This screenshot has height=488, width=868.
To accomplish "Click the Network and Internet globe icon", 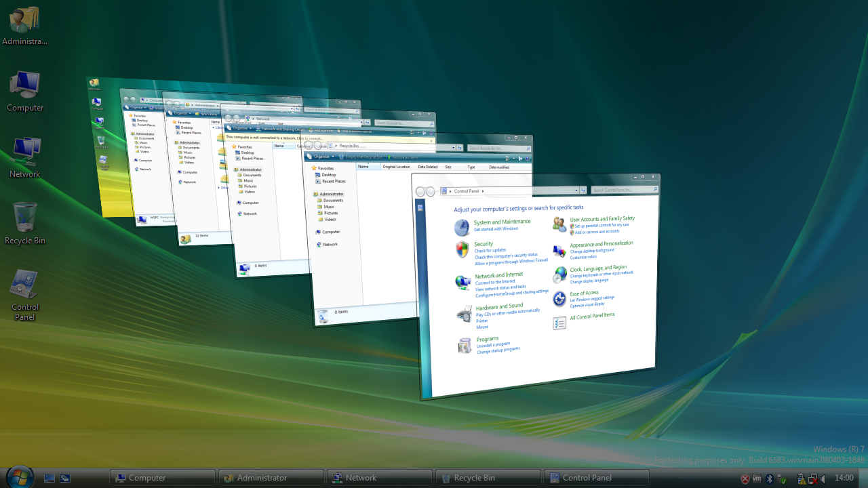I will 462,282.
